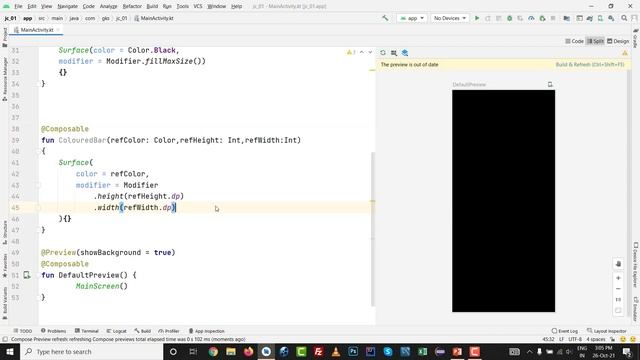Image resolution: width=640 pixels, height=360 pixels.
Task: Run the app with green play button
Action: point(477,18)
